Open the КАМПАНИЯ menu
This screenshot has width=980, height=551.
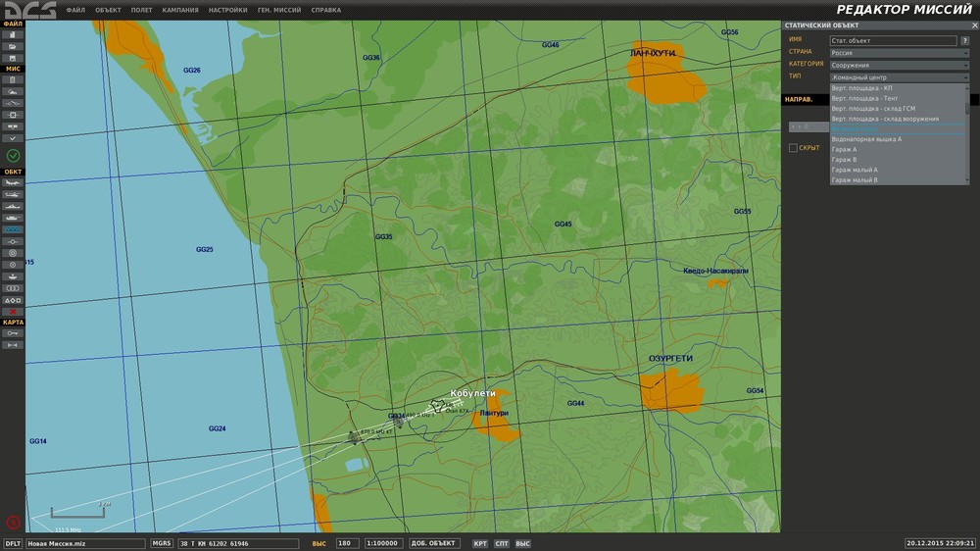(180, 10)
